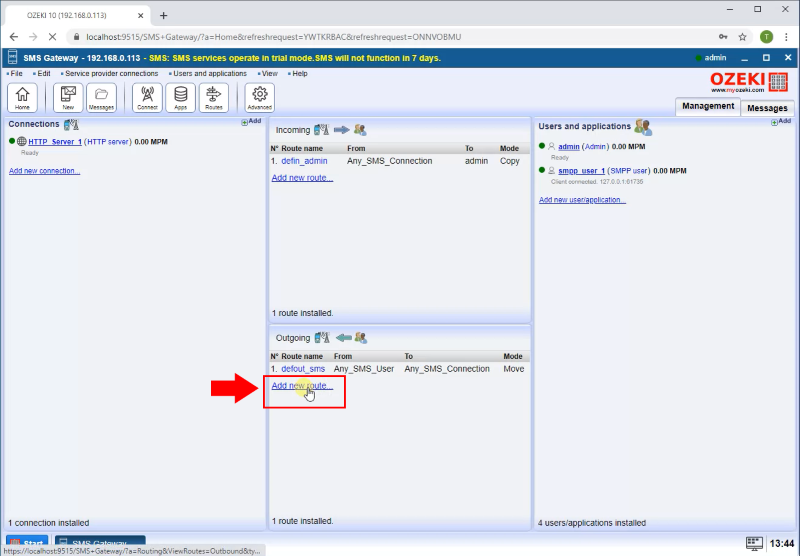Screen dimensions: 800x556
Task: Open the defout_sms outgoing route
Action: [303, 369]
